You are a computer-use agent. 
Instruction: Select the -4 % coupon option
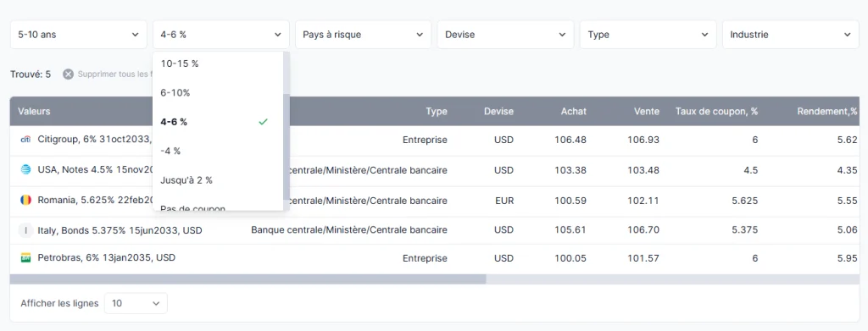pos(218,151)
